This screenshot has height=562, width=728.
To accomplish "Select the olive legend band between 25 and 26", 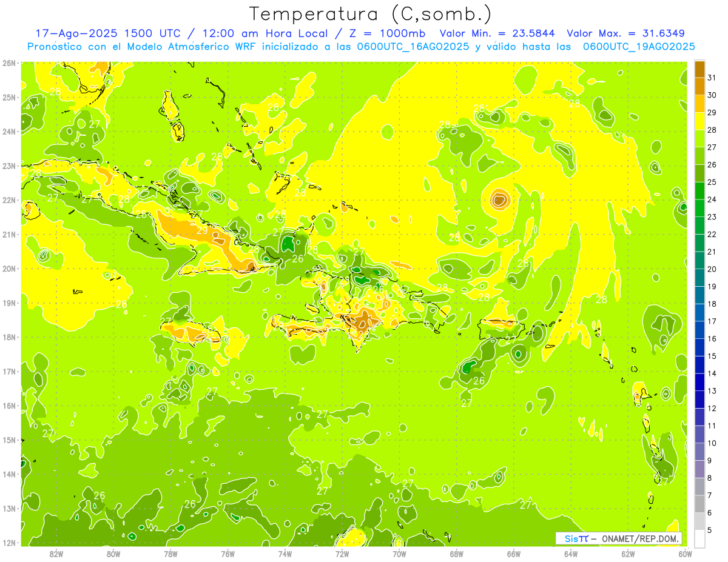I will click(x=699, y=173).
